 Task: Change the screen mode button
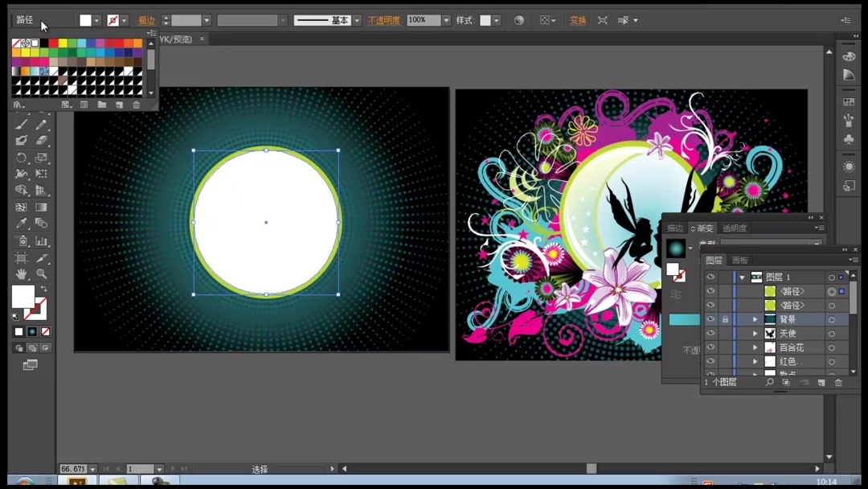click(30, 365)
